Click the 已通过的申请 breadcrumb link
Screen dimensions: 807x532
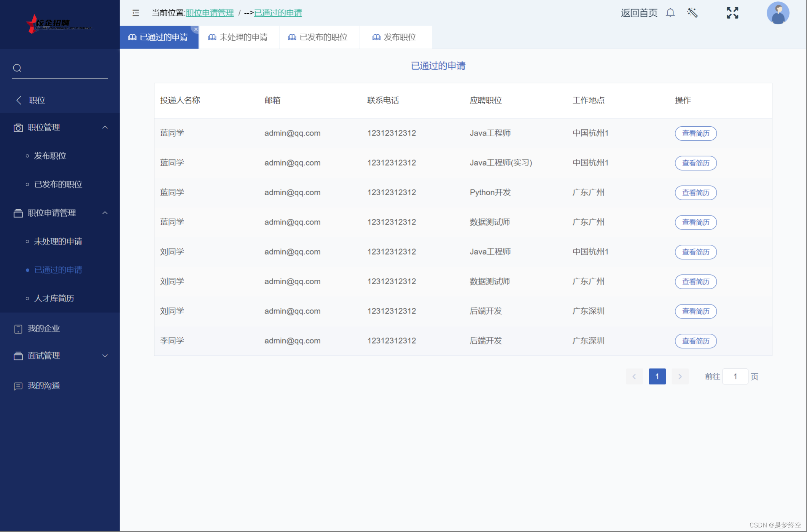coord(278,13)
